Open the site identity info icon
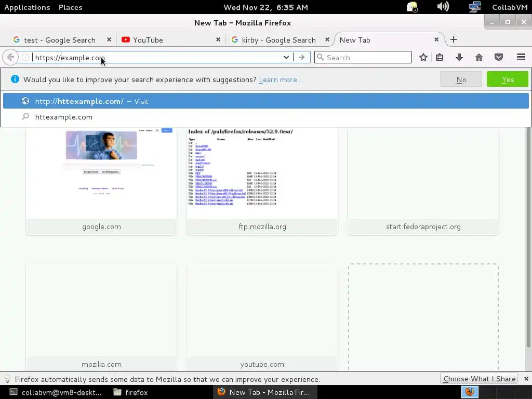 tap(25, 57)
